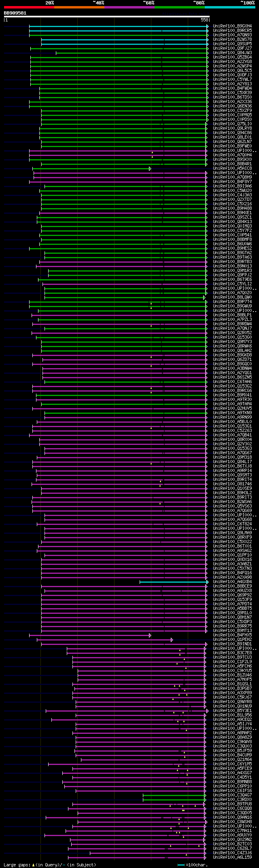Select UniRef100_Q69P92 label
This screenshot has width=259, height=868.
click(232, 595)
